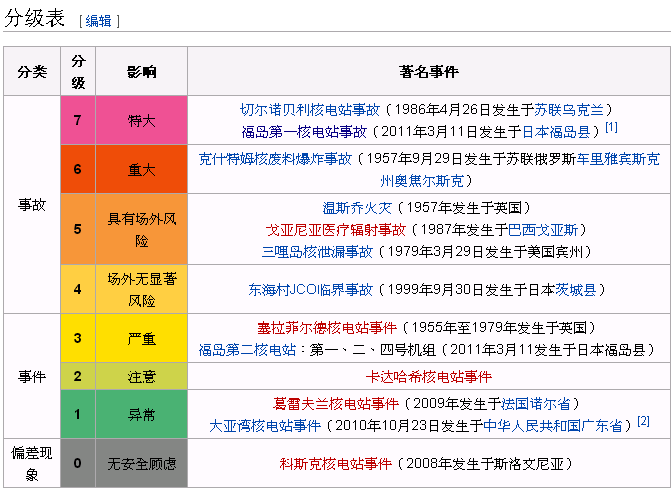Image resolution: width=672 pixels, height=489 pixels.
Task: Click the gray level 0 cell
Action: point(78,463)
